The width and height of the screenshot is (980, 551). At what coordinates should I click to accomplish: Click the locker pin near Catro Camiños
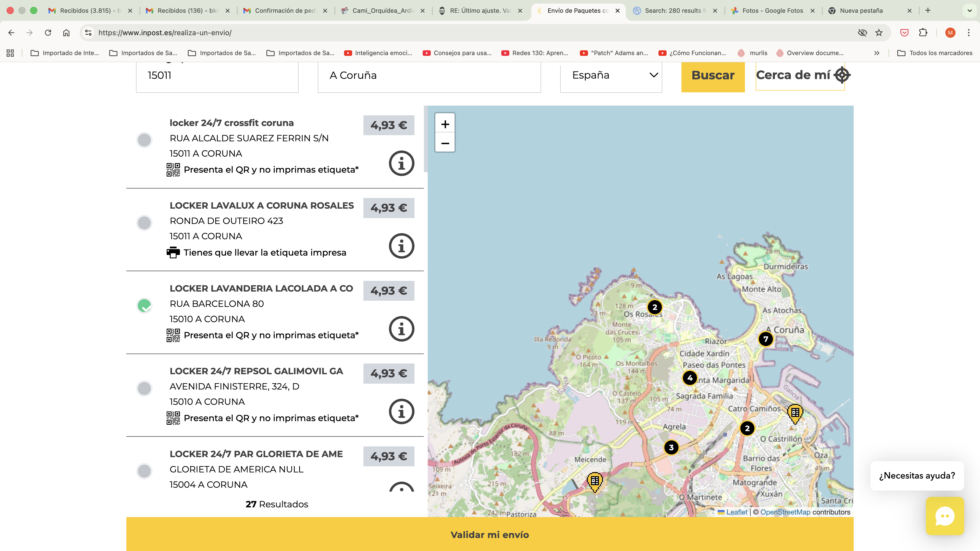(x=795, y=413)
